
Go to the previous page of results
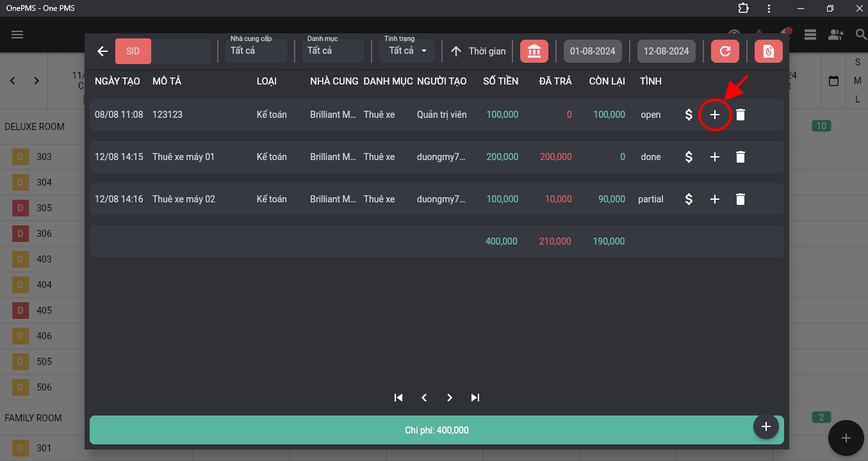click(424, 398)
